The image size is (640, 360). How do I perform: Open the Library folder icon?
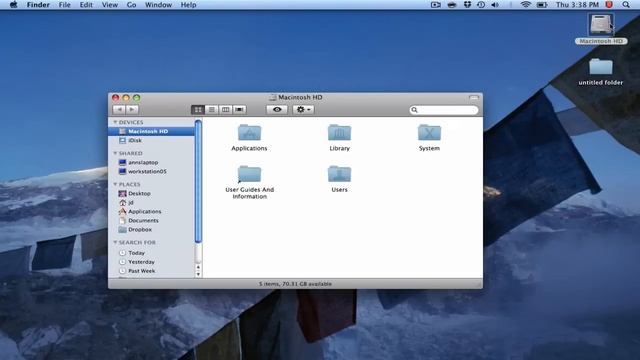pyautogui.click(x=339, y=133)
